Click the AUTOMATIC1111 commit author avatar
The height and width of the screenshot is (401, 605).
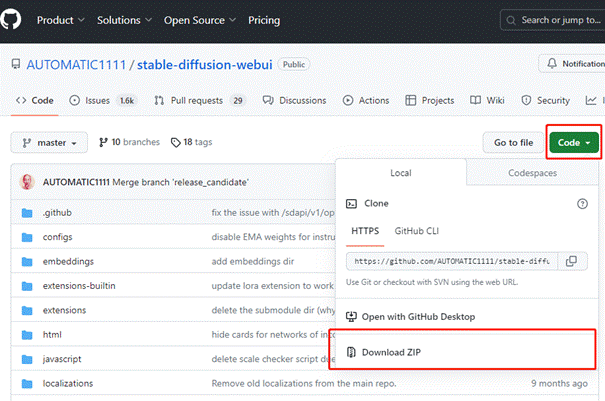click(29, 183)
